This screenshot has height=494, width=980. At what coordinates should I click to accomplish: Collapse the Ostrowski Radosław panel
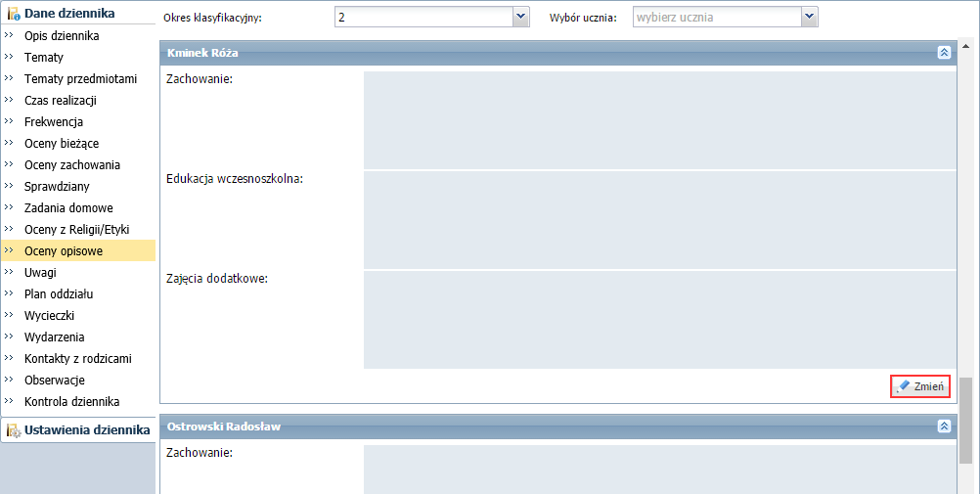pyautogui.click(x=944, y=427)
